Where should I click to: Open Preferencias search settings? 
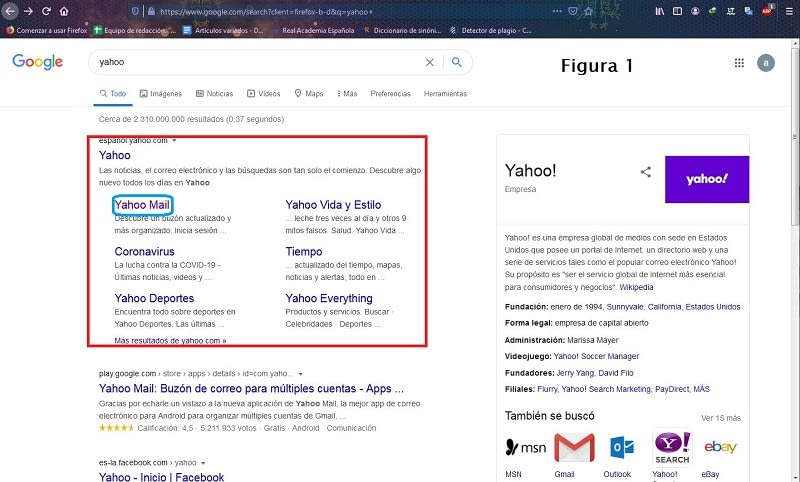pyautogui.click(x=390, y=94)
